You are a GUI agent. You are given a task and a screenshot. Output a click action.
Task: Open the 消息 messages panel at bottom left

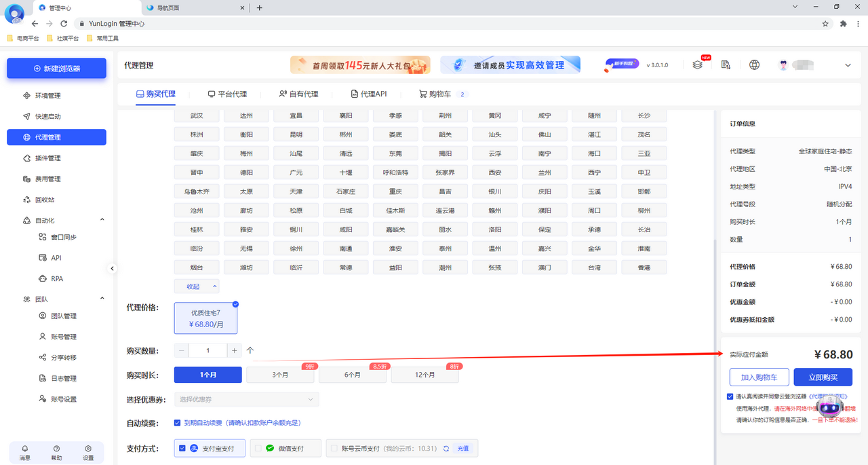click(x=24, y=452)
